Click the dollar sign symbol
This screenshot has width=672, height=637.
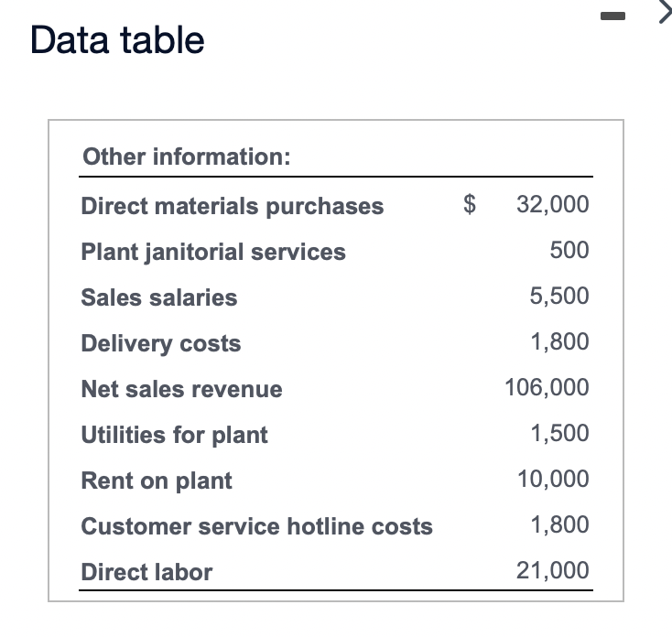[471, 204]
